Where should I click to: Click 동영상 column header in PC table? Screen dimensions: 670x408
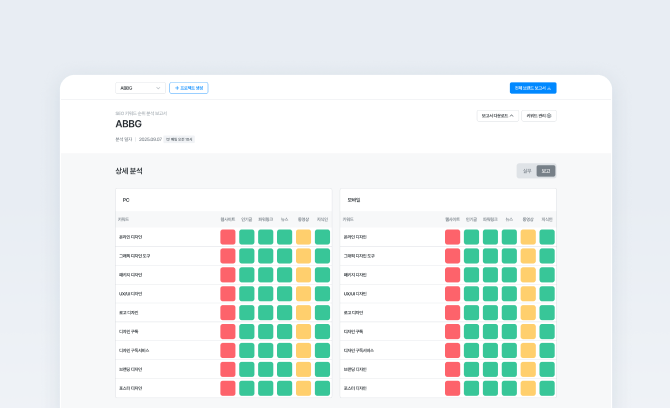pyautogui.click(x=303, y=220)
